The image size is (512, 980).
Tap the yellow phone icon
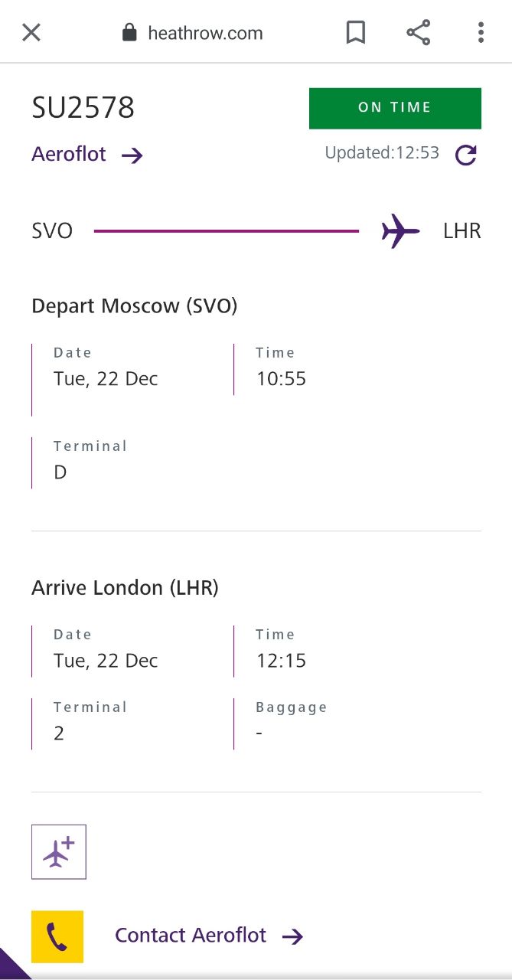[57, 936]
